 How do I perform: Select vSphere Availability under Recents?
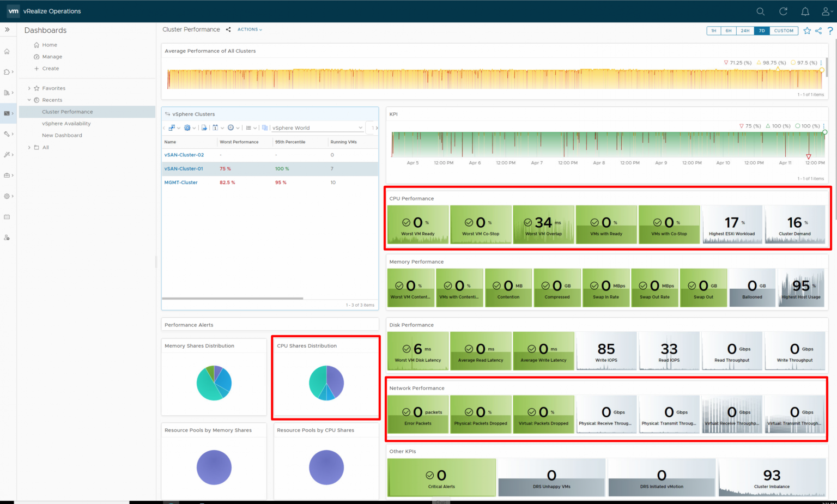[66, 123]
